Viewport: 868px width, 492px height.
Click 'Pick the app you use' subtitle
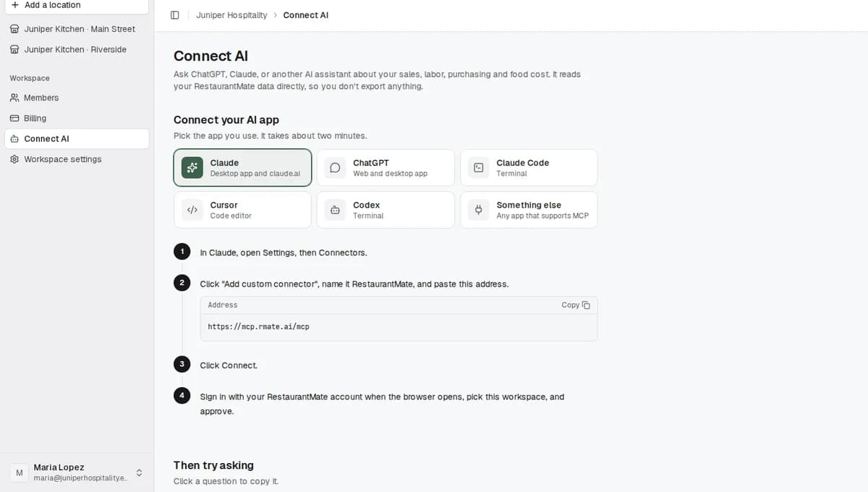point(270,136)
